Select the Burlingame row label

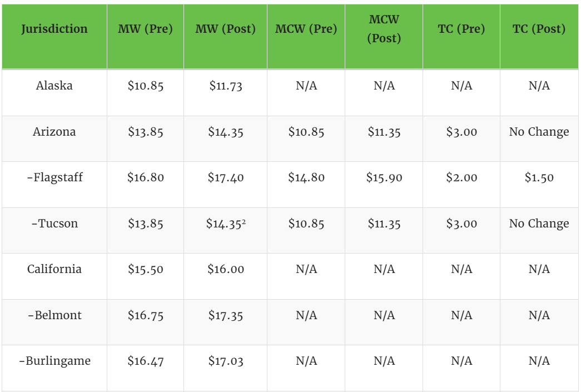click(54, 361)
